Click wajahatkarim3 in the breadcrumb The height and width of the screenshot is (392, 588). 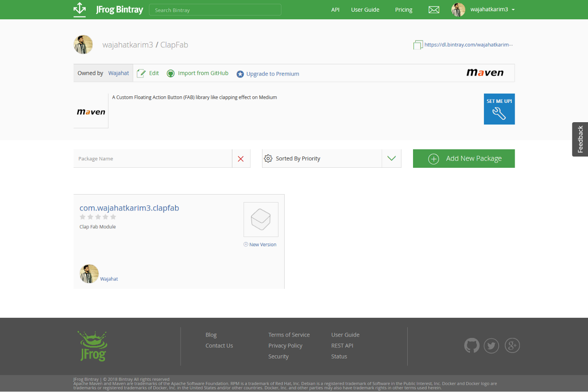click(x=128, y=45)
